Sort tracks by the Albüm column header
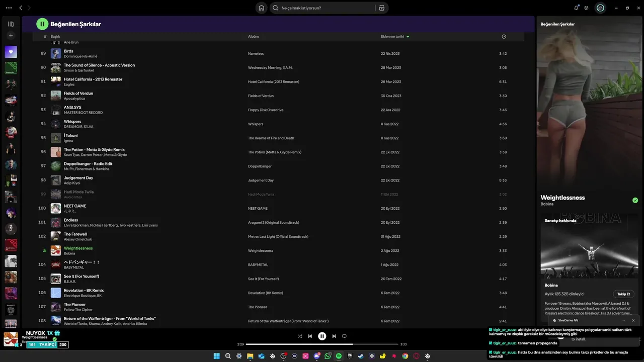Screen dimensions: 644x362 [x=253, y=37]
